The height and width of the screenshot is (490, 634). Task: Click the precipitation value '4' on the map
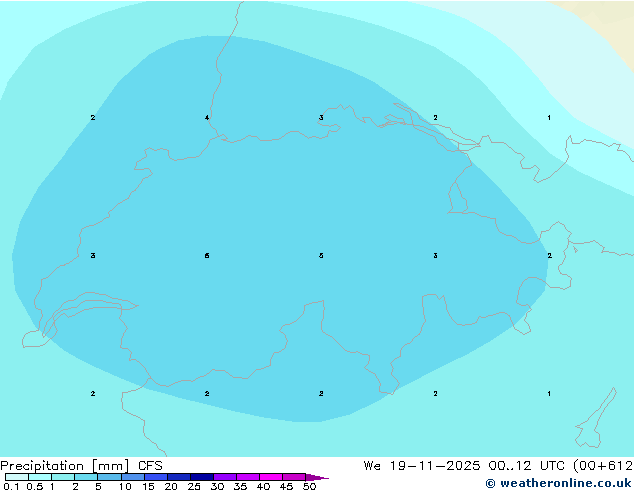click(207, 118)
